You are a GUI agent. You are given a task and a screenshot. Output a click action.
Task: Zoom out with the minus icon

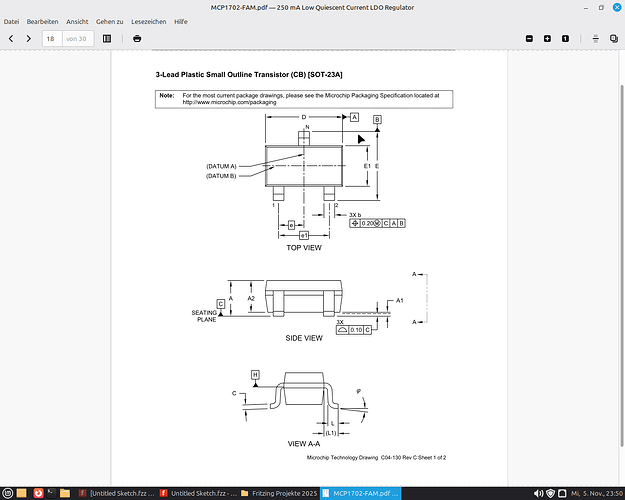click(x=530, y=38)
